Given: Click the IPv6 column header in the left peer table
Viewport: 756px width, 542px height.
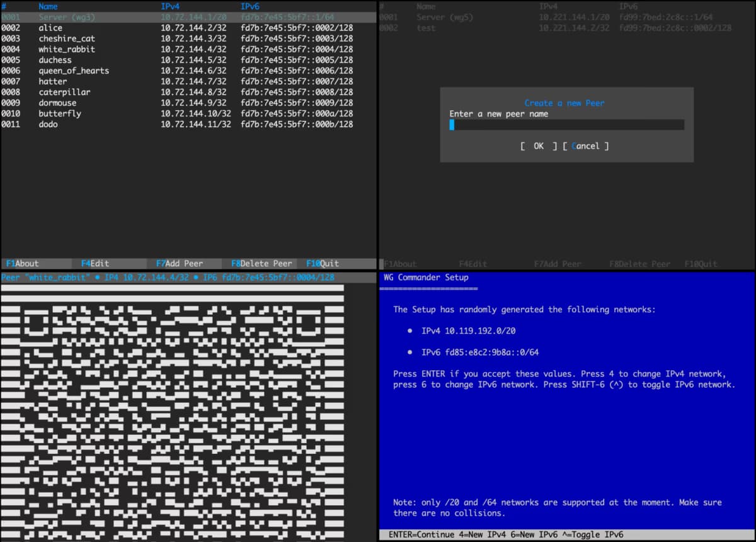Looking at the screenshot, I should tap(251, 6).
